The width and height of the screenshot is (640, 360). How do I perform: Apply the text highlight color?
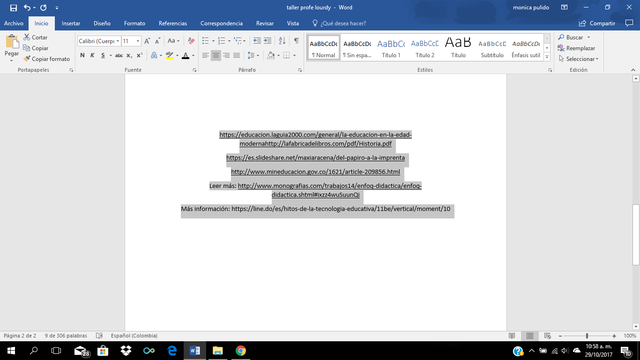click(x=169, y=56)
